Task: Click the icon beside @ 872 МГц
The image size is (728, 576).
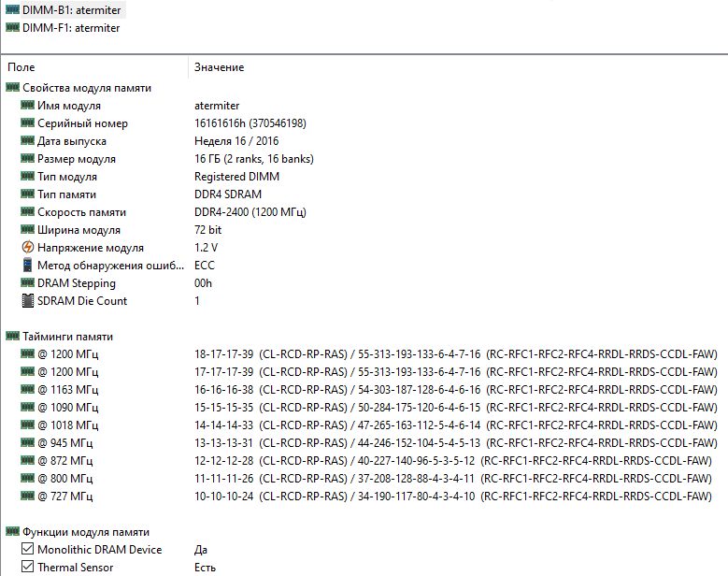Action: point(27,460)
